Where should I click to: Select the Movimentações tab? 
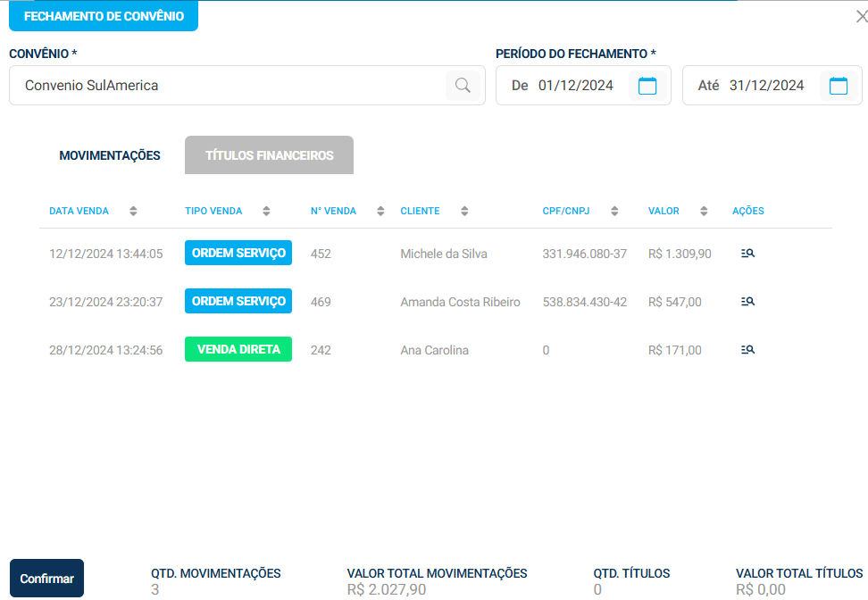point(110,155)
